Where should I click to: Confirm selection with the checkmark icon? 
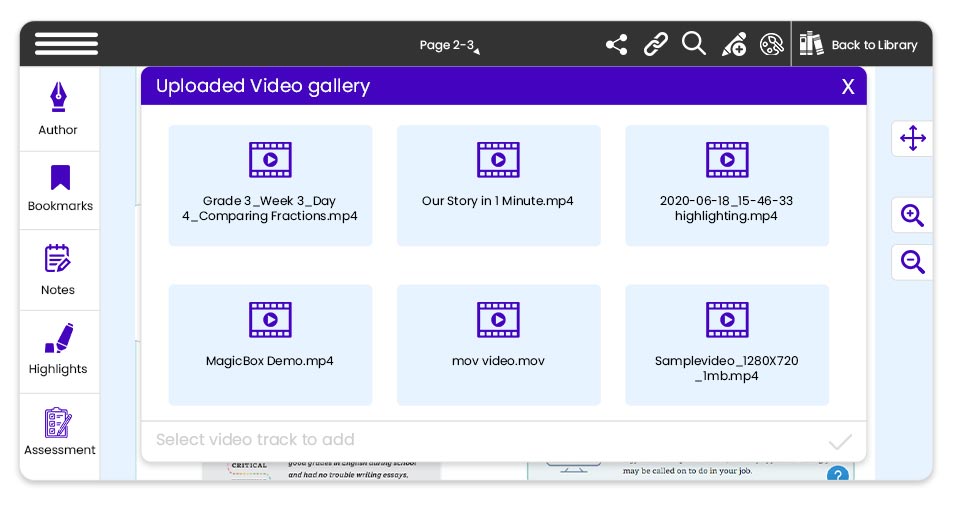click(840, 442)
